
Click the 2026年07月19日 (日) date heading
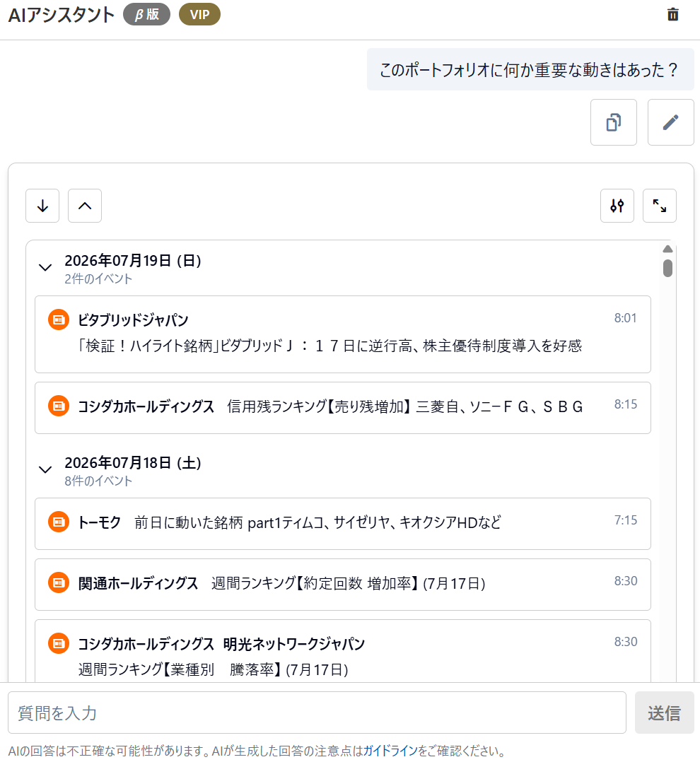[133, 260]
